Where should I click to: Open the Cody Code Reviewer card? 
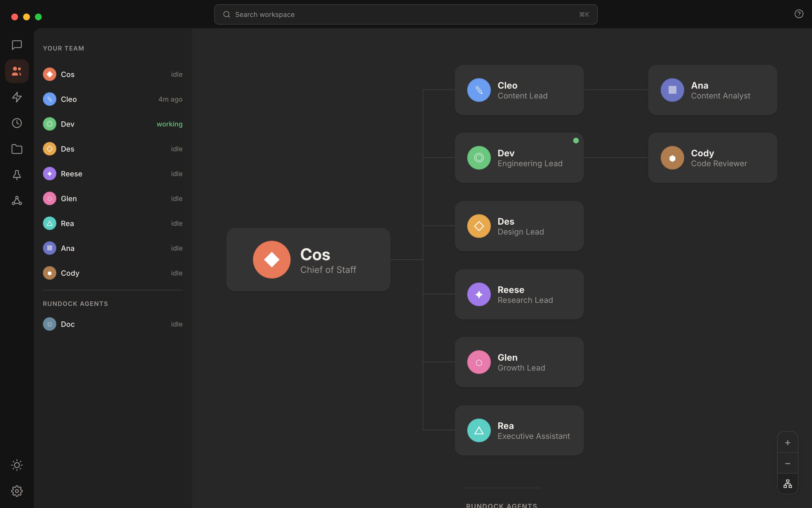coord(713,157)
